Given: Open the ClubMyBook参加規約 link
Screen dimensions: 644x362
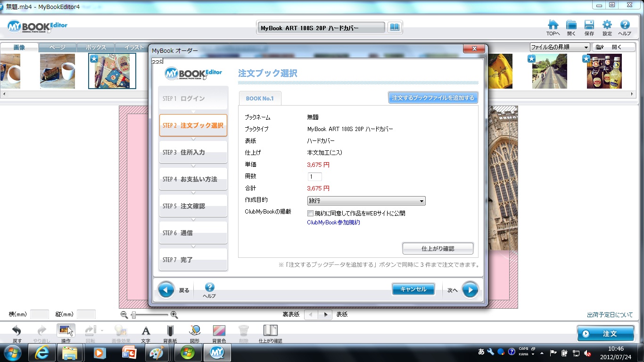Looking at the screenshot, I should (333, 222).
